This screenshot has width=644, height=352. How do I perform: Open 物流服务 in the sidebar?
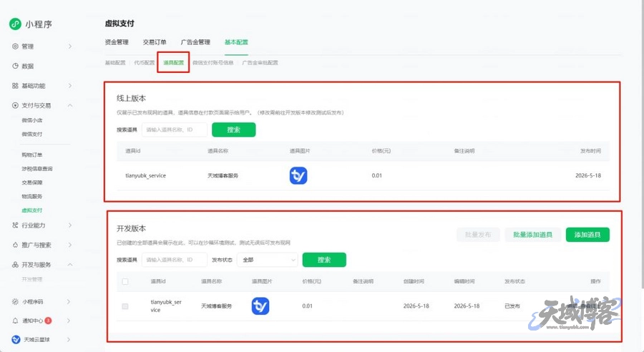(32, 196)
